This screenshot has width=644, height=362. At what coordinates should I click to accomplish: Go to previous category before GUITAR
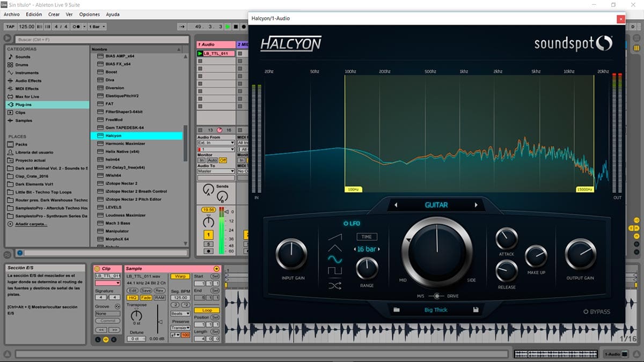(396, 205)
